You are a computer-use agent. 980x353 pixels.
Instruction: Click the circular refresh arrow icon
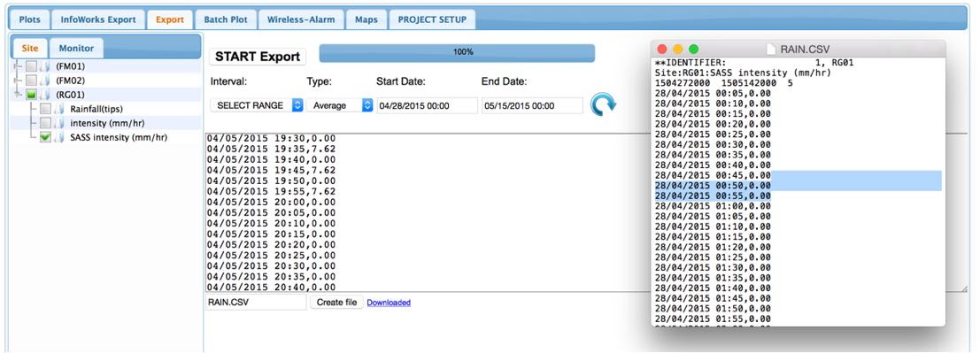[604, 104]
